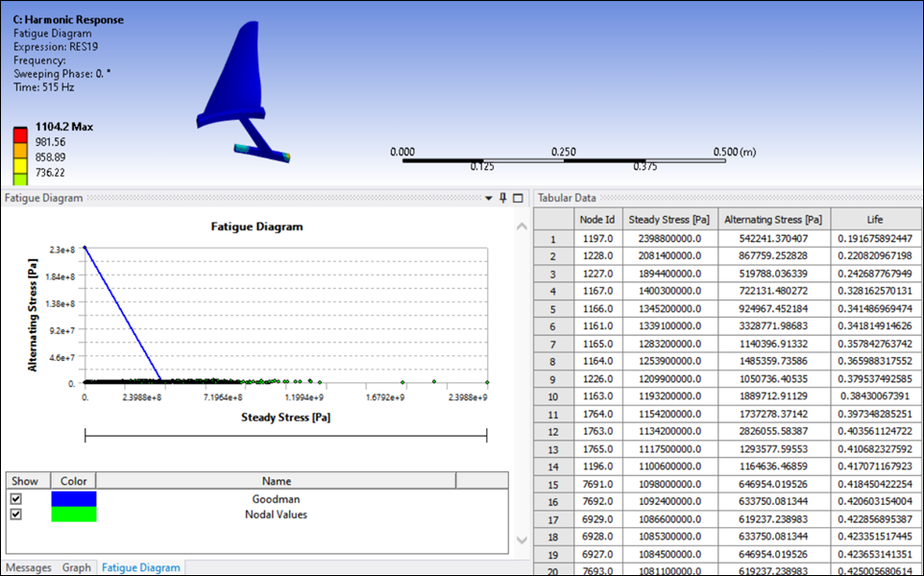
Task: Sort by the Steady Stress [Pa] column header
Action: tap(669, 220)
